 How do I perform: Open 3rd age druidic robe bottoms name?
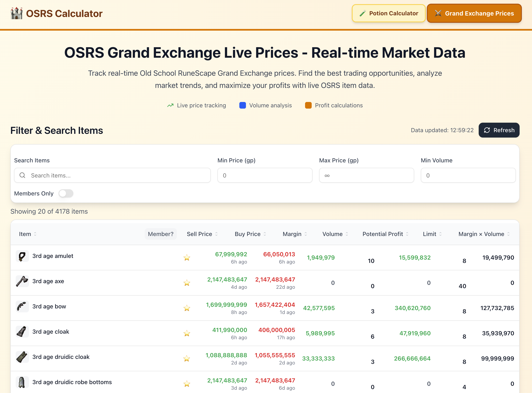click(x=72, y=382)
